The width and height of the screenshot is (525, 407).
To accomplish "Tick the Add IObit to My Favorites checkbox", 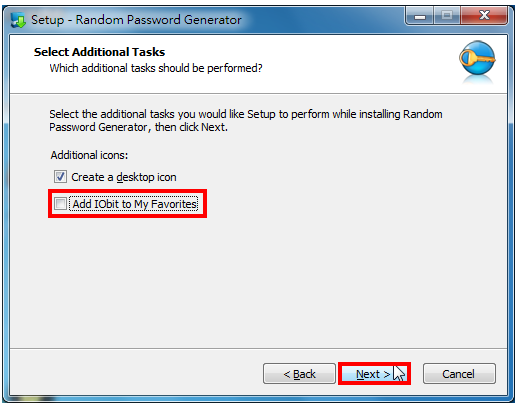I will coord(60,204).
